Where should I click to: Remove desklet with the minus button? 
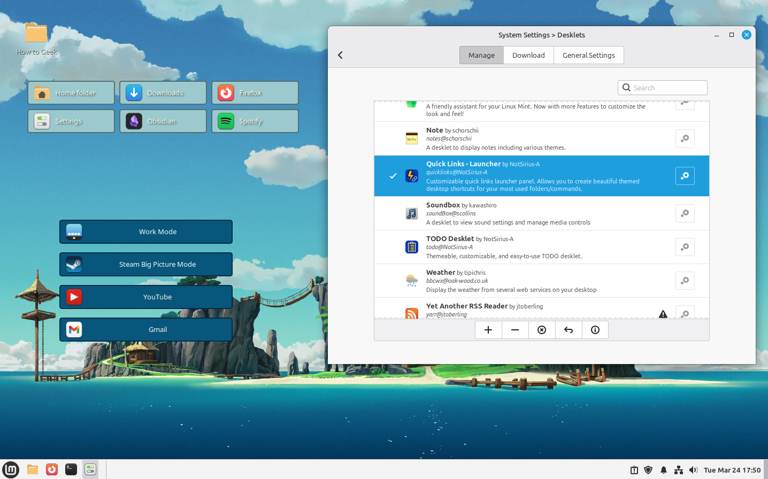[x=515, y=330]
